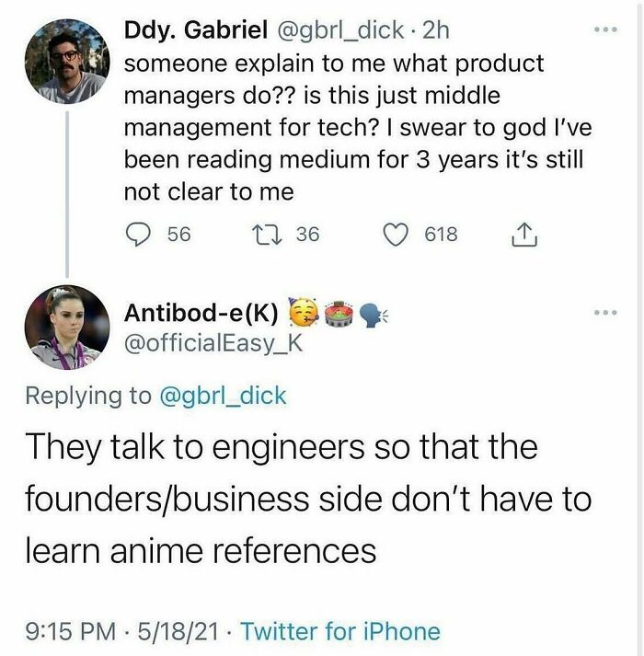Click the 56 replies count

[179, 235]
